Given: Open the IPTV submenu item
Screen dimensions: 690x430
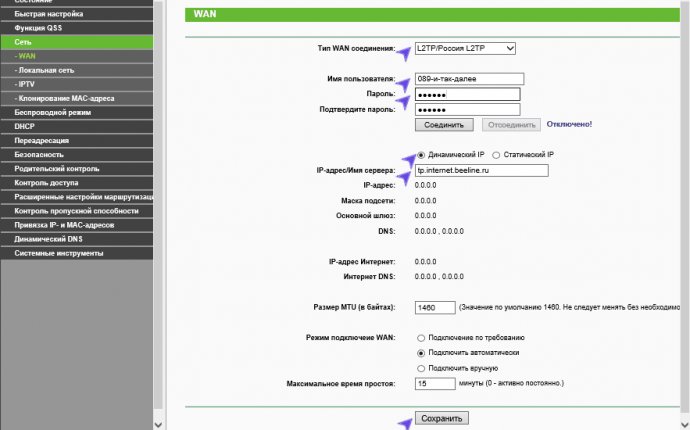Looking at the screenshot, I should click(x=77, y=84).
